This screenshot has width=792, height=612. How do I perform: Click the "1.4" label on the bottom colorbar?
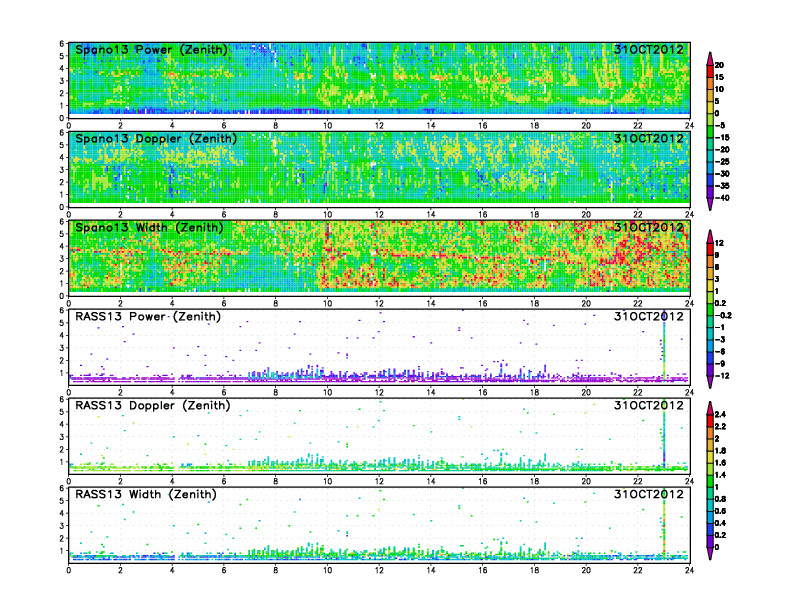pyautogui.click(x=720, y=475)
